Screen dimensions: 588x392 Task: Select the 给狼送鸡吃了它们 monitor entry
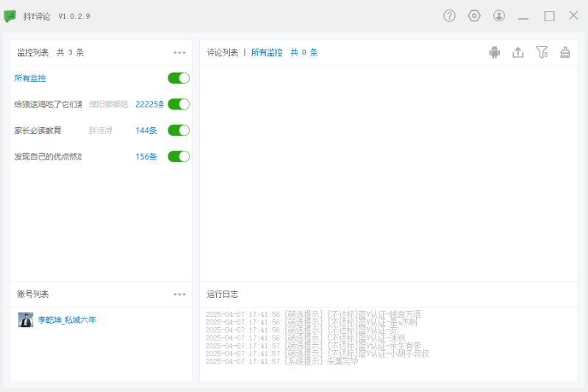click(x=48, y=104)
